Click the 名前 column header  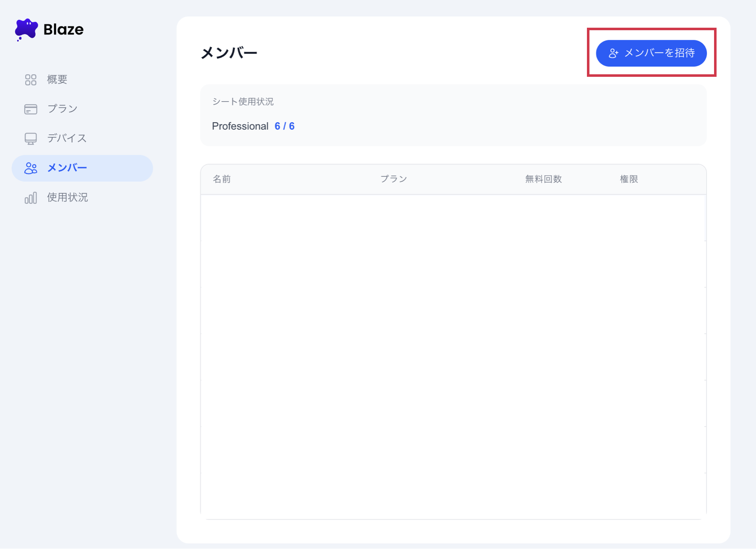click(222, 179)
